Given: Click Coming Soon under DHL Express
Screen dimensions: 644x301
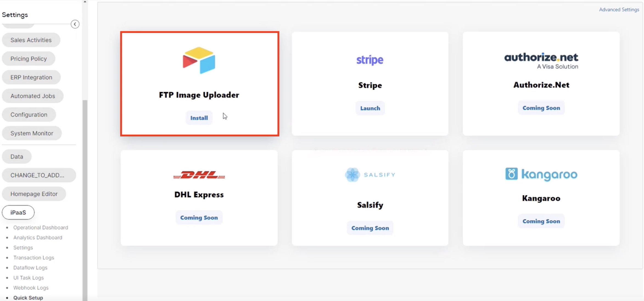Looking at the screenshot, I should pyautogui.click(x=199, y=218).
